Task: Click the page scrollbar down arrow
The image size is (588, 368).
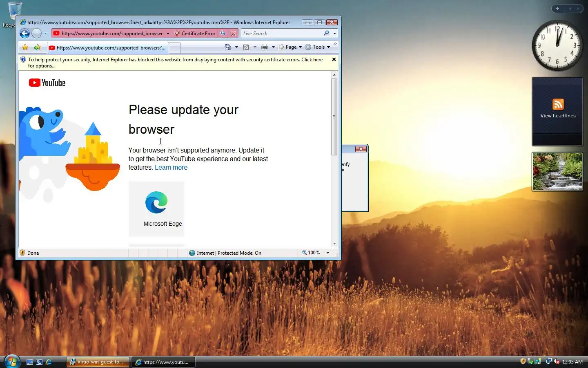Action: 334,244
